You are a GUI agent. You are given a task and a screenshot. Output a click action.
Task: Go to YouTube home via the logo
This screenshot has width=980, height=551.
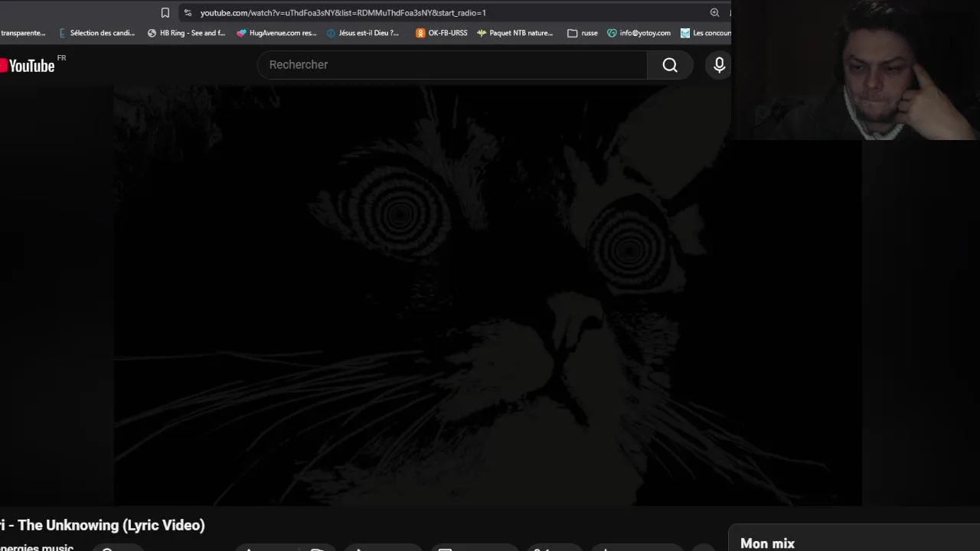[28, 66]
